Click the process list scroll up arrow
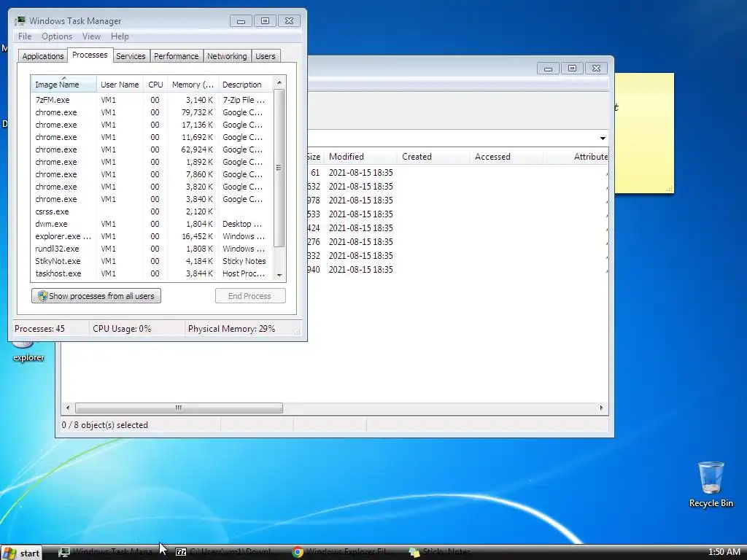Viewport: 747px width, 560px height. click(279, 83)
